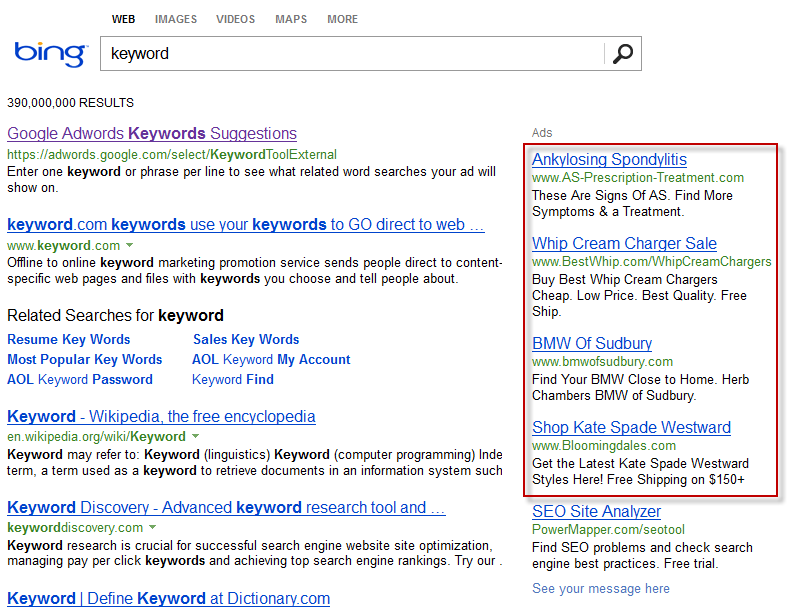Expand the arrow next to keyworddiscovery.com
Viewport: 792px width, 613px height.
pyautogui.click(x=153, y=527)
